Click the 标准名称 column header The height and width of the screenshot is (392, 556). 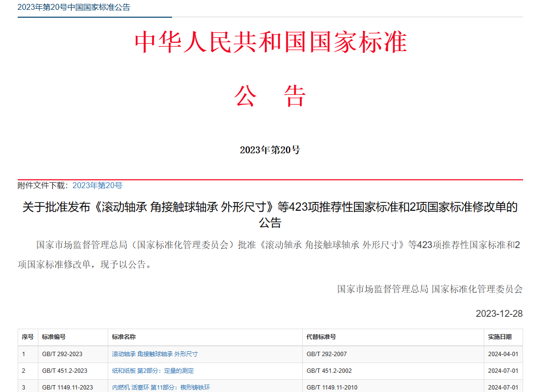pyautogui.click(x=123, y=337)
